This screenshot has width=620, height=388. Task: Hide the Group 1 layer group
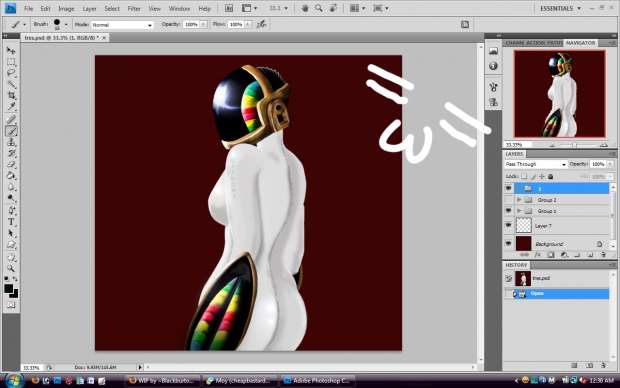(508, 211)
